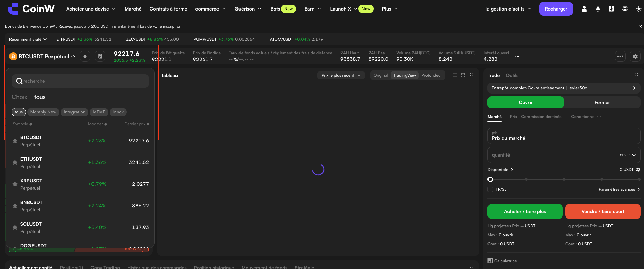Go to the Marché menu item
Screen dimensions: 644x269
tap(133, 9)
